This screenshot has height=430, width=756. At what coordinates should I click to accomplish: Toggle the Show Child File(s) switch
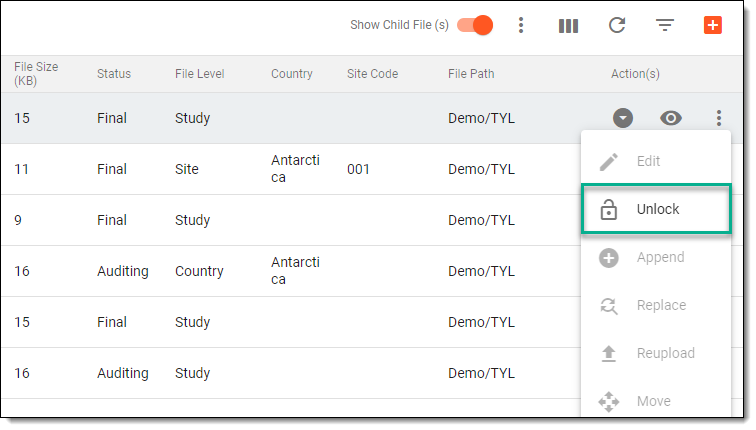(x=475, y=25)
